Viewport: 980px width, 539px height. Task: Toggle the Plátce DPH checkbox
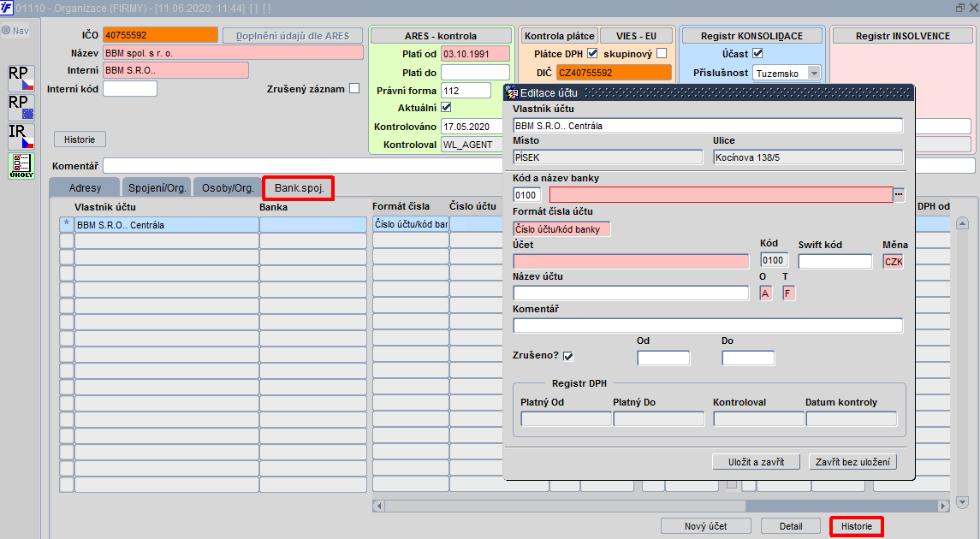click(592, 53)
